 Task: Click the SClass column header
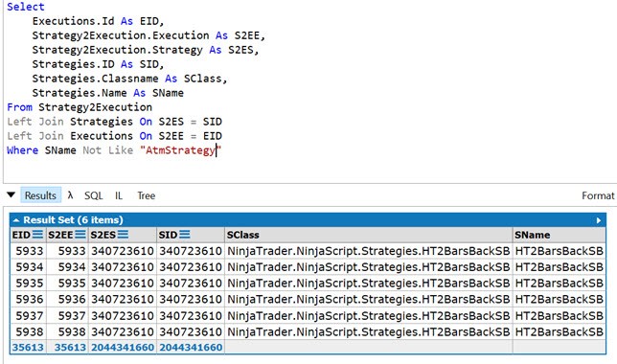(x=368, y=235)
